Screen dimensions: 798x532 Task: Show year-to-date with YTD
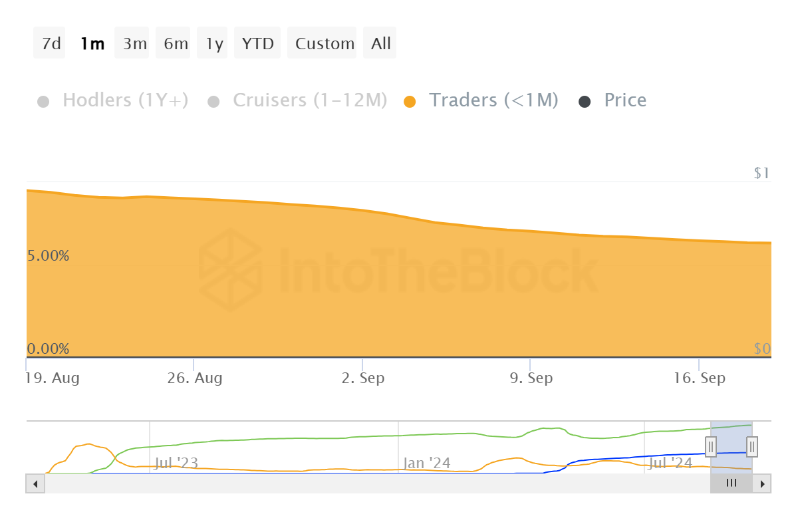258,43
